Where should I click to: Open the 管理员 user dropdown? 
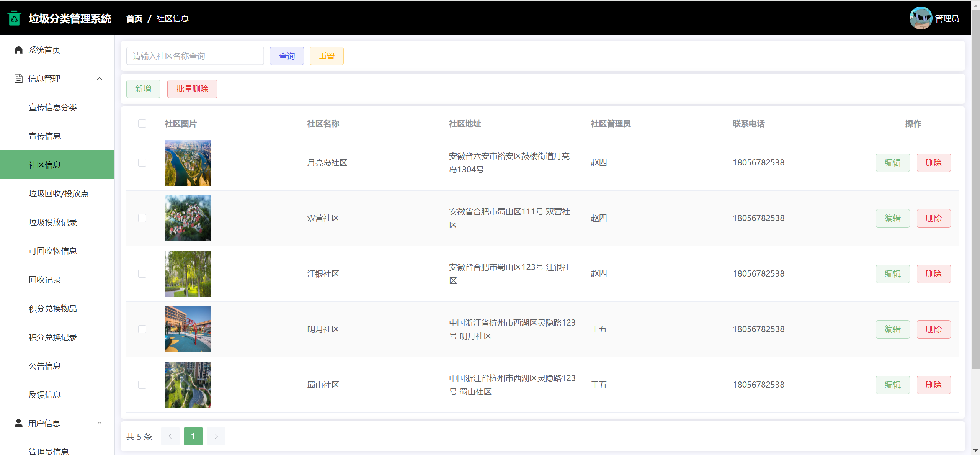pyautogui.click(x=946, y=18)
